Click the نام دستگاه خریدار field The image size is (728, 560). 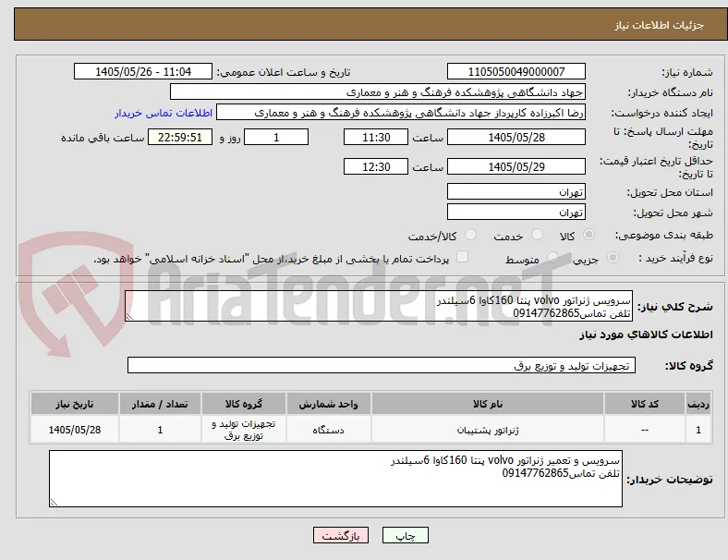pyautogui.click(x=378, y=91)
